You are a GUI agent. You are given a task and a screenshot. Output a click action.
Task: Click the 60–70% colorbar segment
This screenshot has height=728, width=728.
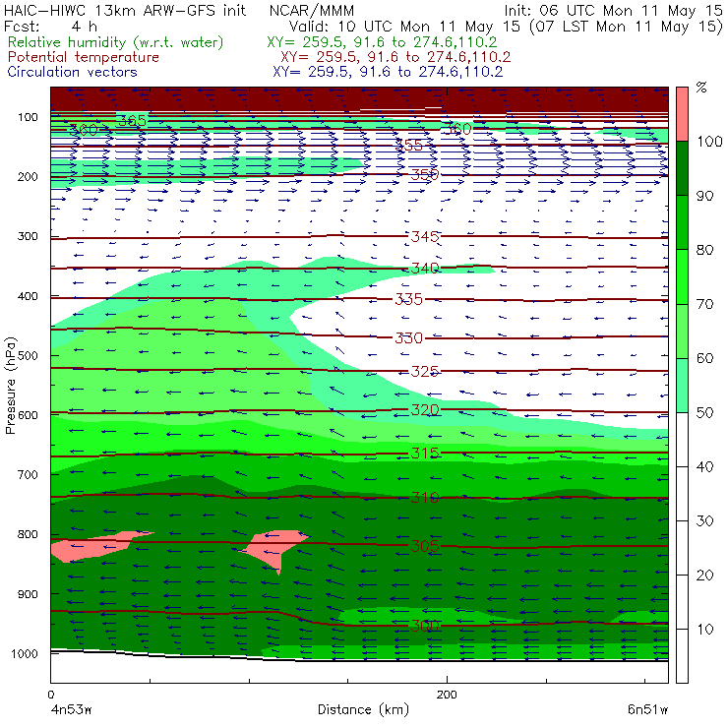682,331
